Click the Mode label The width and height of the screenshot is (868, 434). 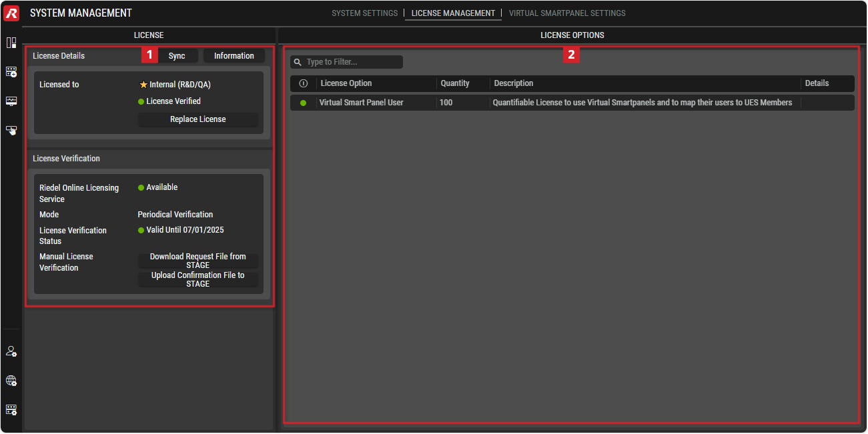[x=49, y=215]
